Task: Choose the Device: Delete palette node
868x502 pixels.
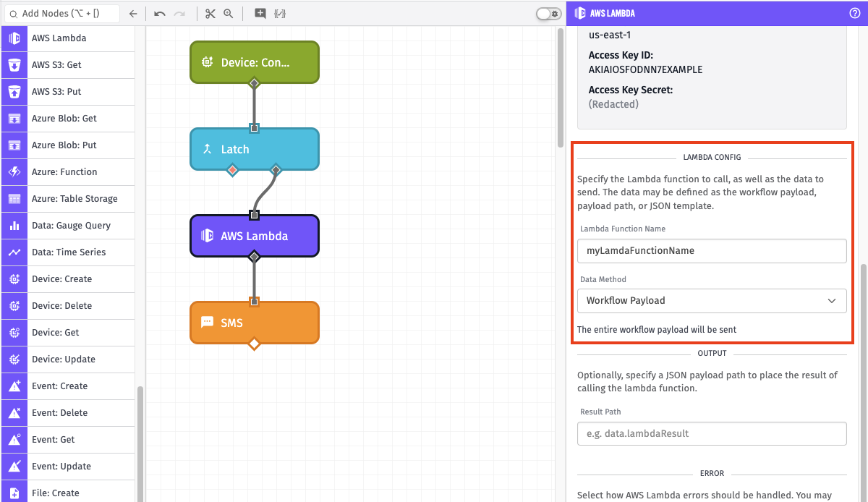Action: (x=68, y=305)
